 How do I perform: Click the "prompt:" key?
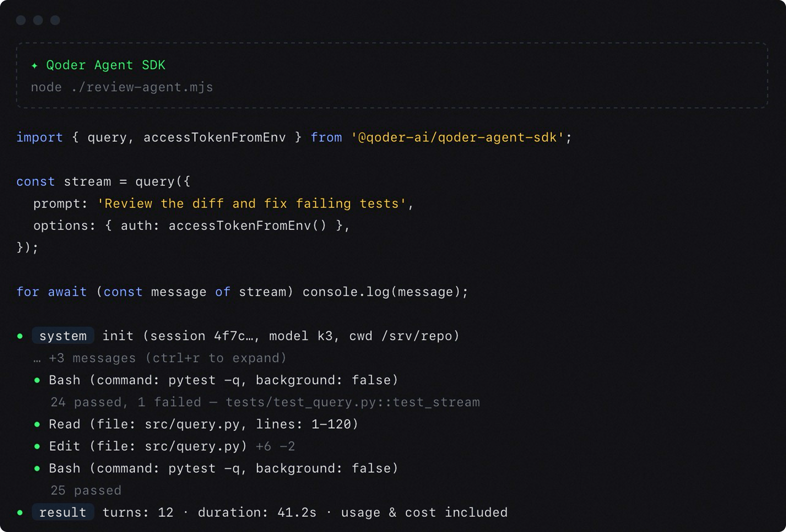tap(61, 204)
